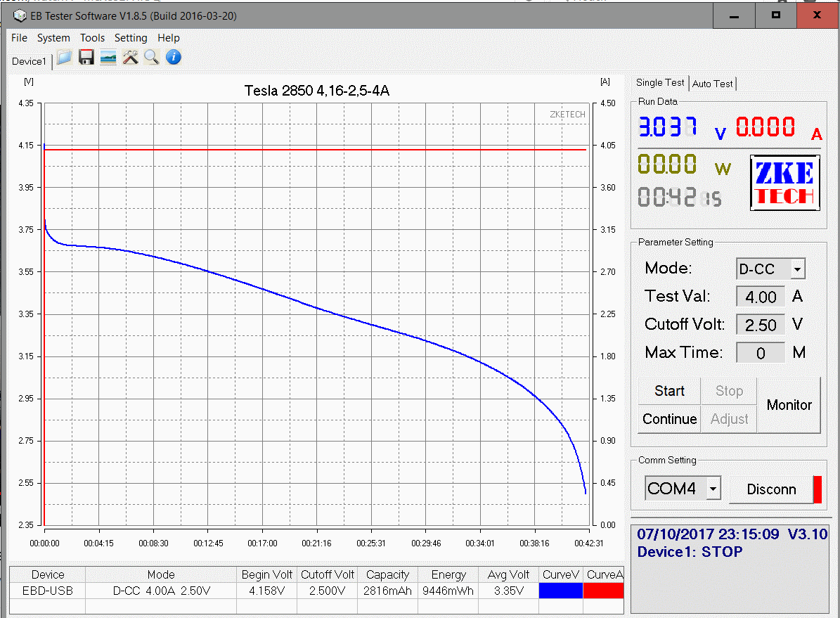
Task: Click the landscape picture export icon
Action: (x=108, y=58)
